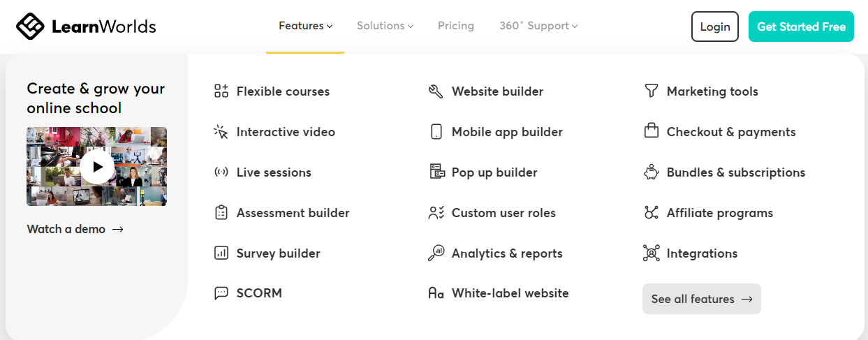Viewport: 868px width, 340px height.
Task: Play the demo video thumbnail
Action: [x=97, y=167]
